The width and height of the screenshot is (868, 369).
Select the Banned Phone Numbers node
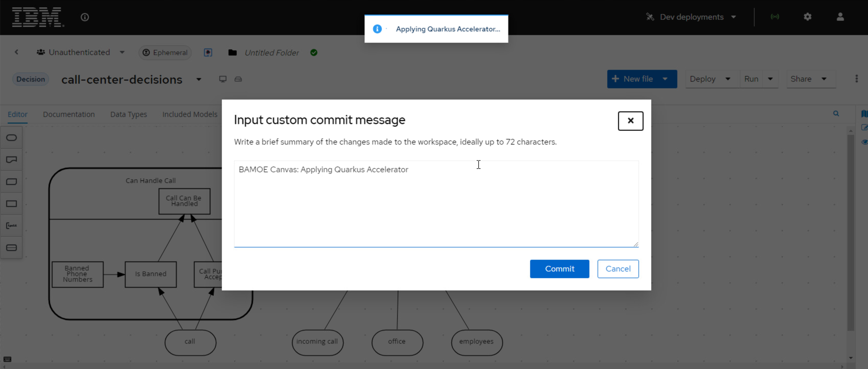pyautogui.click(x=77, y=274)
